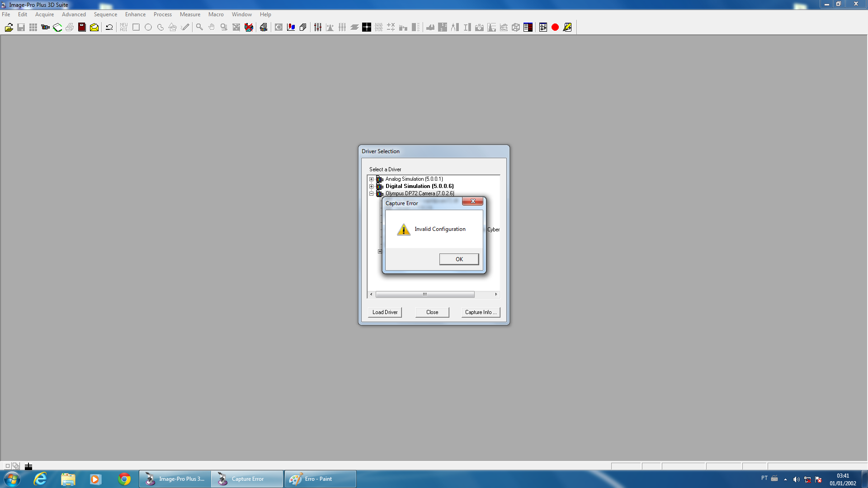The image size is (868, 488).
Task: Click the black square star filter icon
Action: tap(367, 28)
